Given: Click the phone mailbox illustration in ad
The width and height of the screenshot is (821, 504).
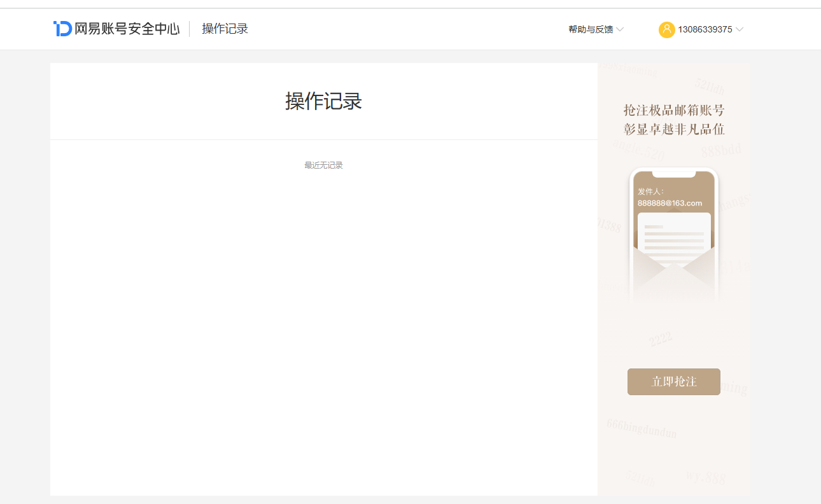Looking at the screenshot, I should (674, 234).
